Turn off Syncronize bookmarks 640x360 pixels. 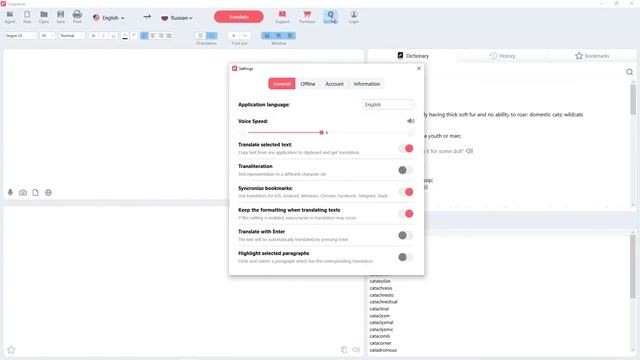click(x=406, y=192)
